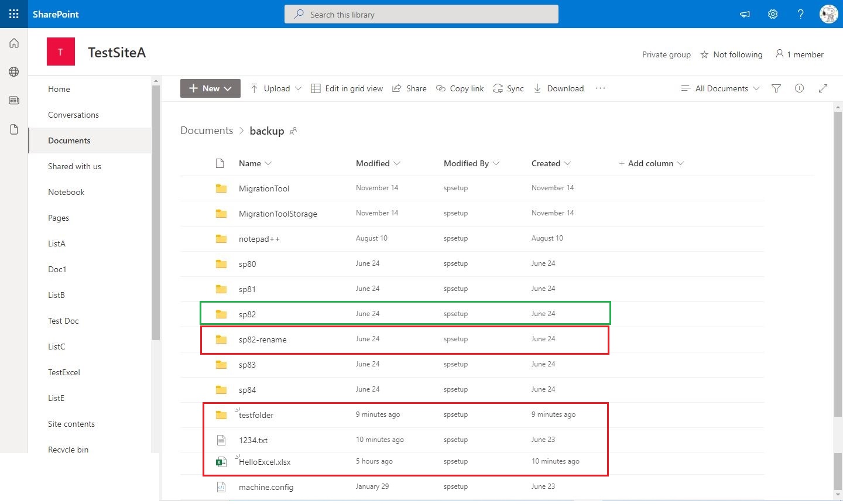Open Conversations in the left navigation
The height and width of the screenshot is (504, 843).
[73, 115]
